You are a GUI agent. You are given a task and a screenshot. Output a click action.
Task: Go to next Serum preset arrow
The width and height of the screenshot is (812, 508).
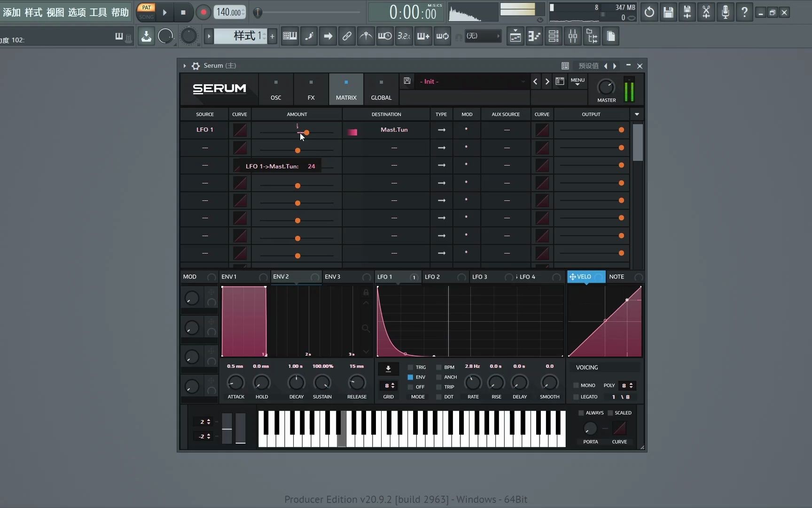547,81
